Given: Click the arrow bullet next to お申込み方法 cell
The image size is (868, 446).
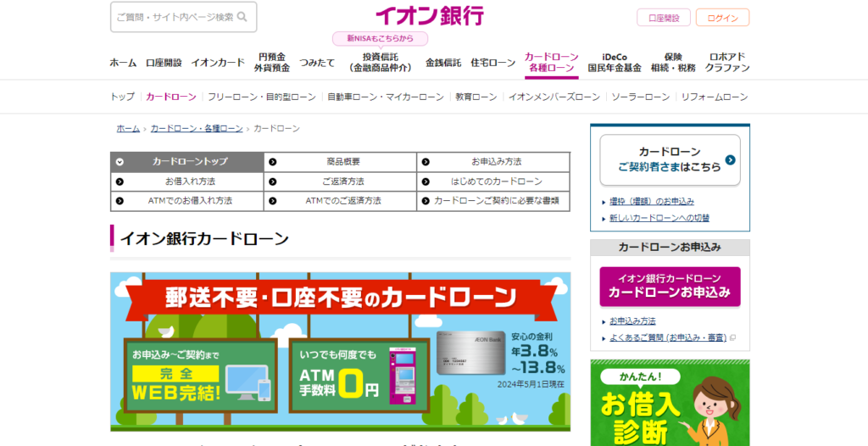Looking at the screenshot, I should click(x=426, y=162).
